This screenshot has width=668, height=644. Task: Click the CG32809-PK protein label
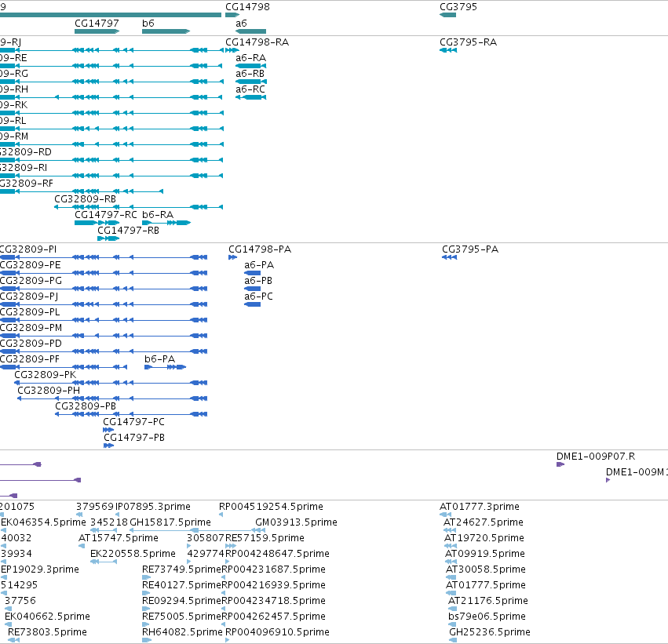point(46,375)
